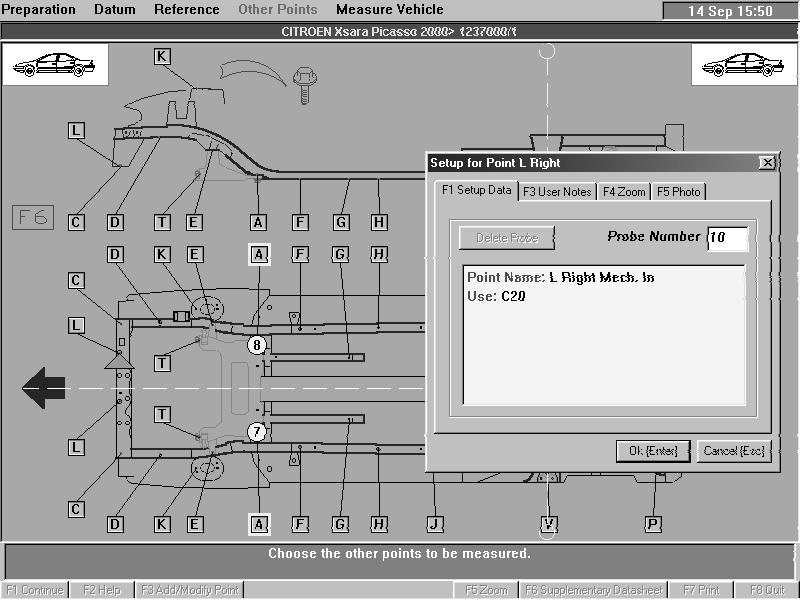Select point G in the side view row
This screenshot has width=800, height=600.
[341, 222]
